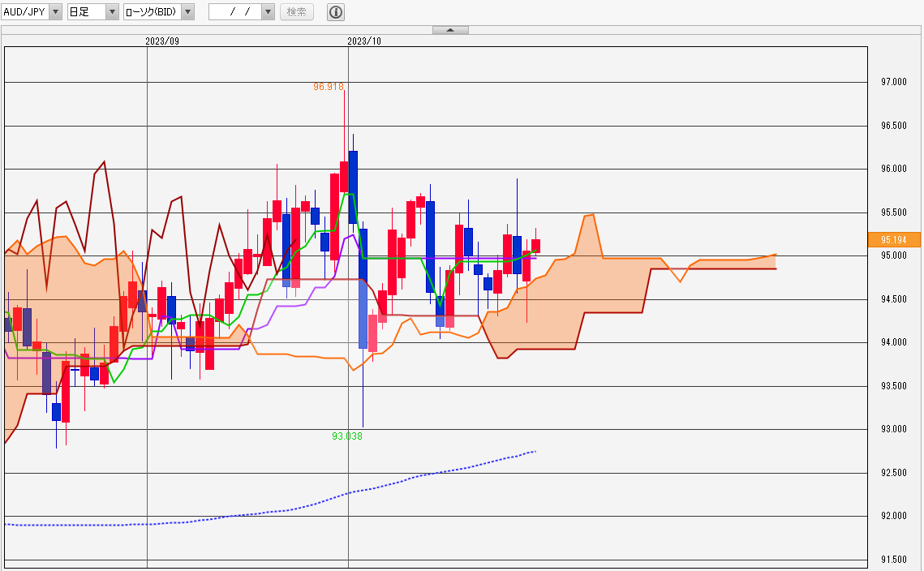Click the 96.500 price axis label
This screenshot has width=924, height=571.
894,126
